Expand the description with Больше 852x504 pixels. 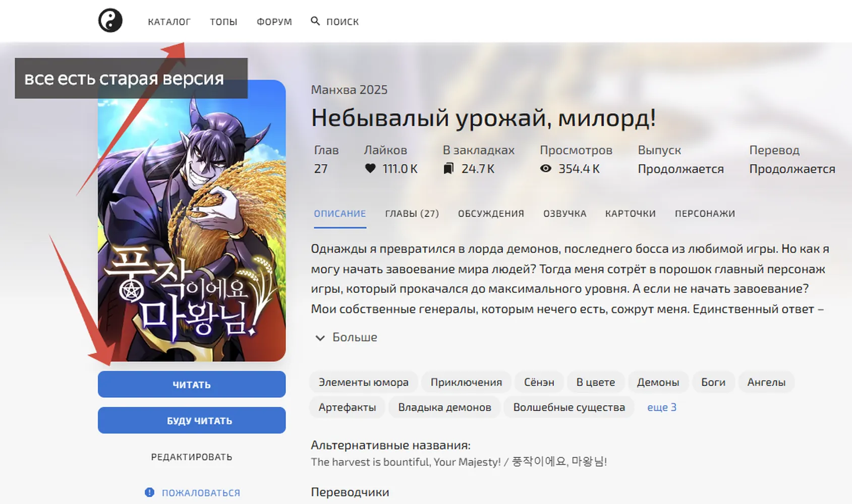point(346,337)
